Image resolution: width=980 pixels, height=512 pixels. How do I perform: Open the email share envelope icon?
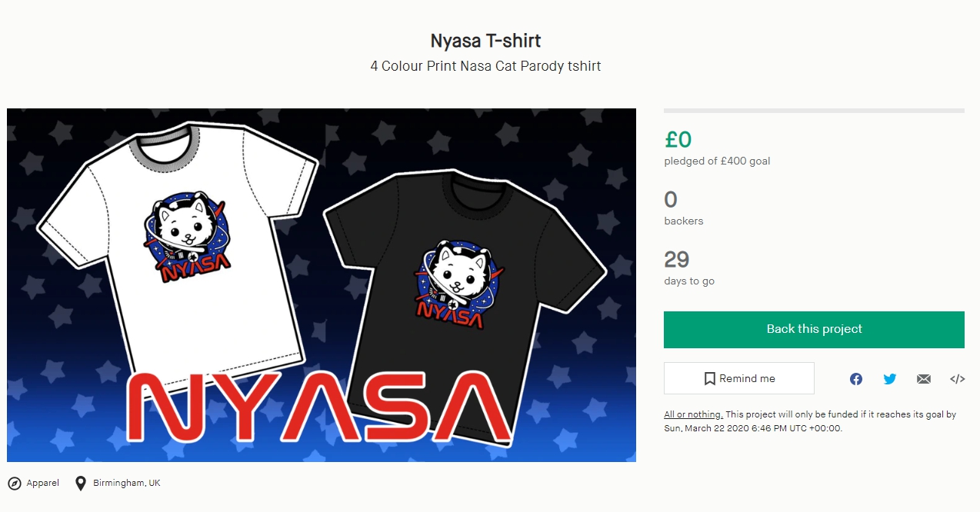[924, 379]
